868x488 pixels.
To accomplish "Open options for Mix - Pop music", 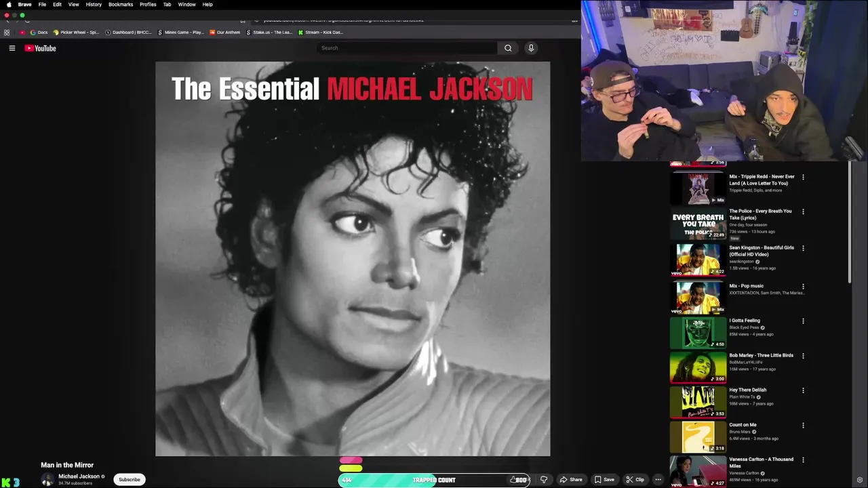I will point(803,286).
